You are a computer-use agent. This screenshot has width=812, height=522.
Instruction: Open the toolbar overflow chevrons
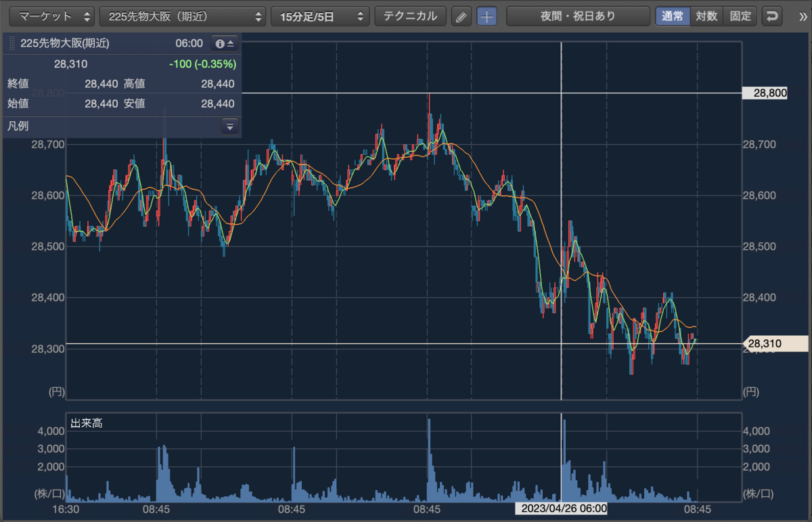[803, 17]
